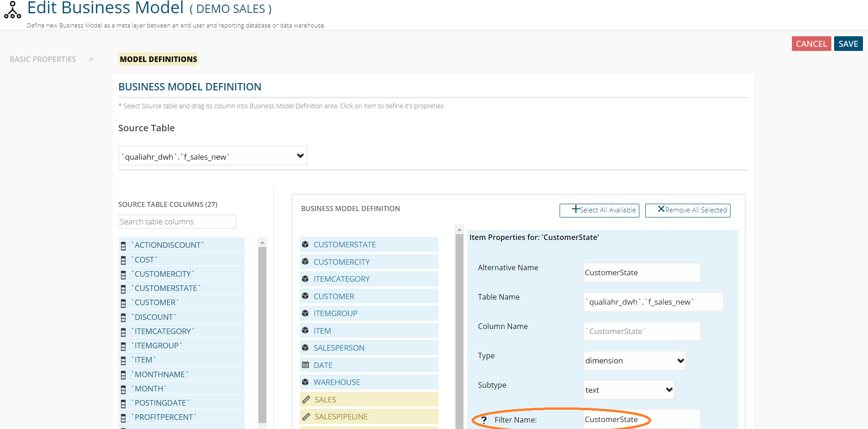Click dimension cube icon of WAREHOUSE item
Viewport: 868px width, 429px height.
305,382
